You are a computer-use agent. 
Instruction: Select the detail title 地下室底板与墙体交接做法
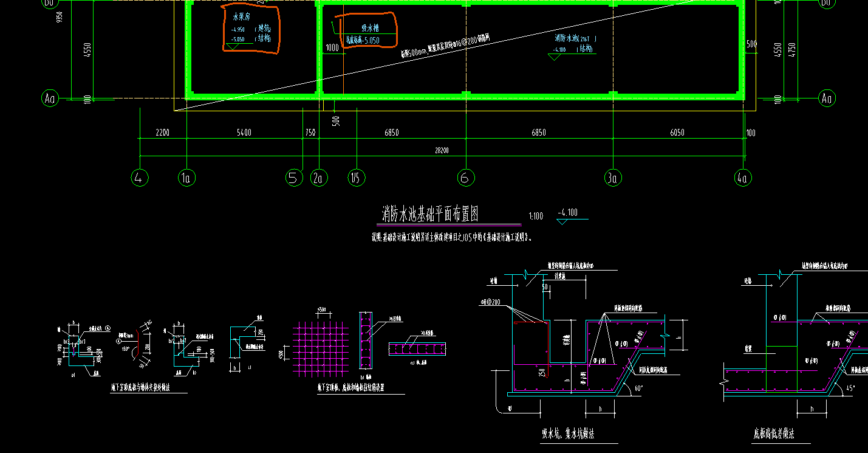pos(140,387)
